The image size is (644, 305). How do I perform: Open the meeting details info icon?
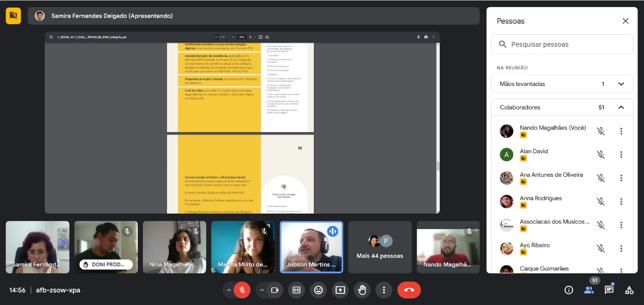coord(569,290)
